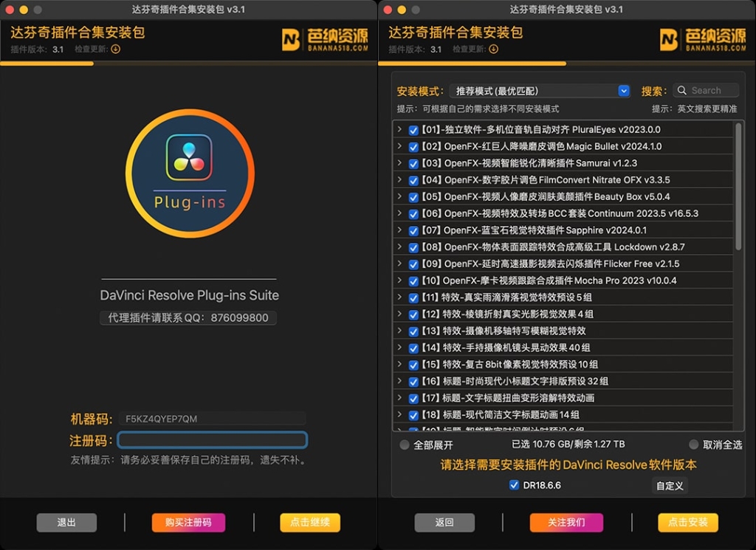This screenshot has height=550, width=756.
Task: Click check-for-updates download icon in right window
Action: (x=493, y=49)
